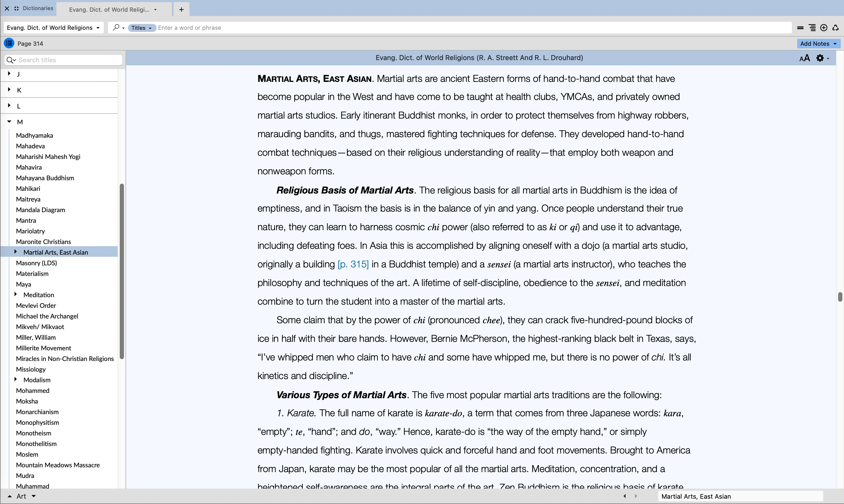The image size is (844, 504).
Task: Follow the [p. 315] page link
Action: point(353,264)
